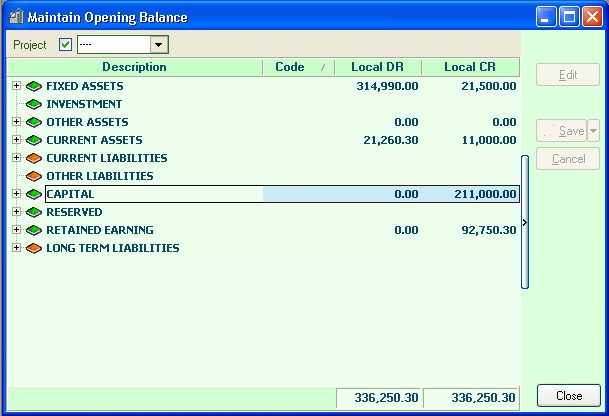Expand the FIXED ASSETS tree node

(16, 85)
